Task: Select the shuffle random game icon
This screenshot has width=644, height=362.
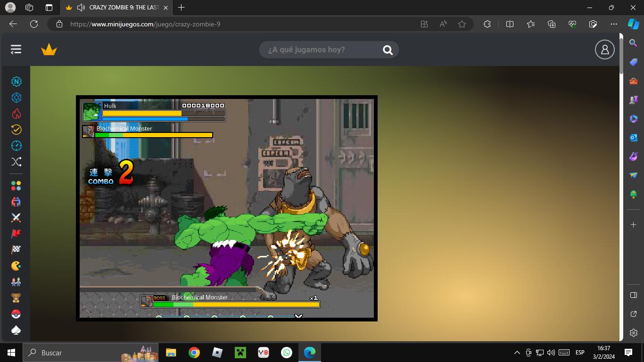Action: (17, 162)
